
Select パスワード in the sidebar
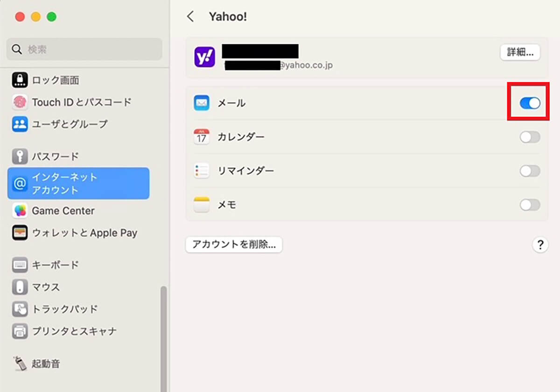point(55,157)
